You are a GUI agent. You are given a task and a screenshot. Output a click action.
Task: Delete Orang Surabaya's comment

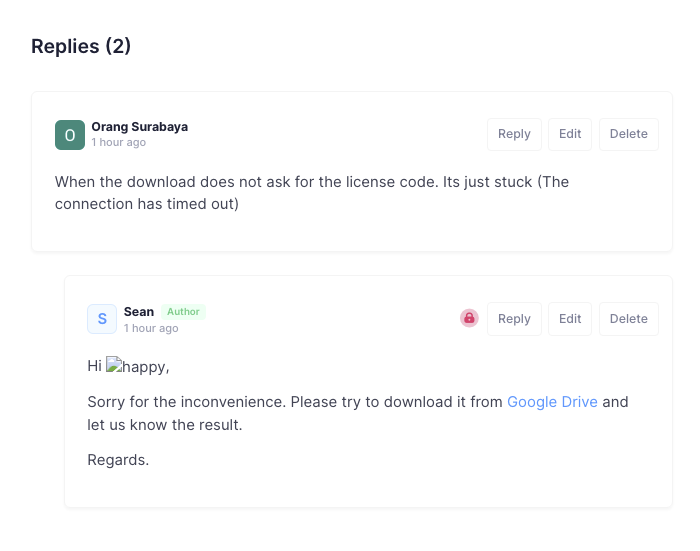628,134
